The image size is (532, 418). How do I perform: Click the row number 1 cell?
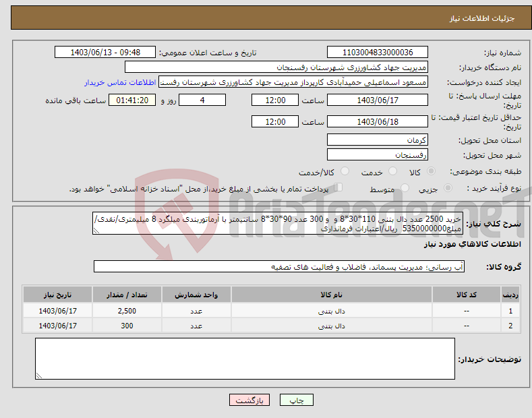[x=510, y=311]
